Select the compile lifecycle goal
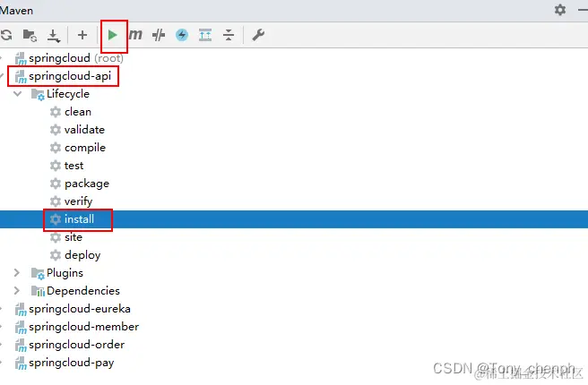 tap(85, 148)
